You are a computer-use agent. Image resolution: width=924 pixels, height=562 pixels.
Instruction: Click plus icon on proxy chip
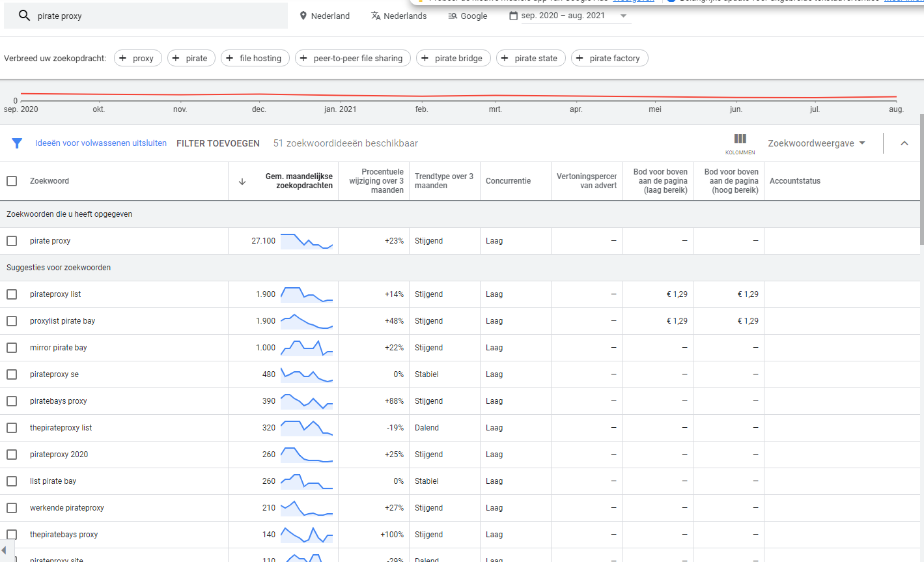click(122, 58)
